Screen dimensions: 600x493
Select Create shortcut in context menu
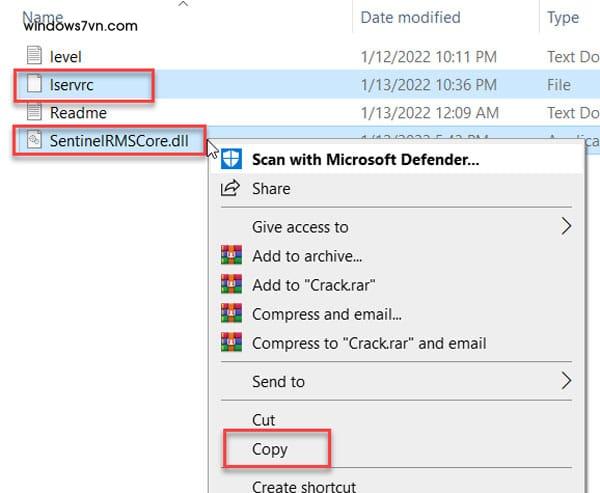point(304,485)
